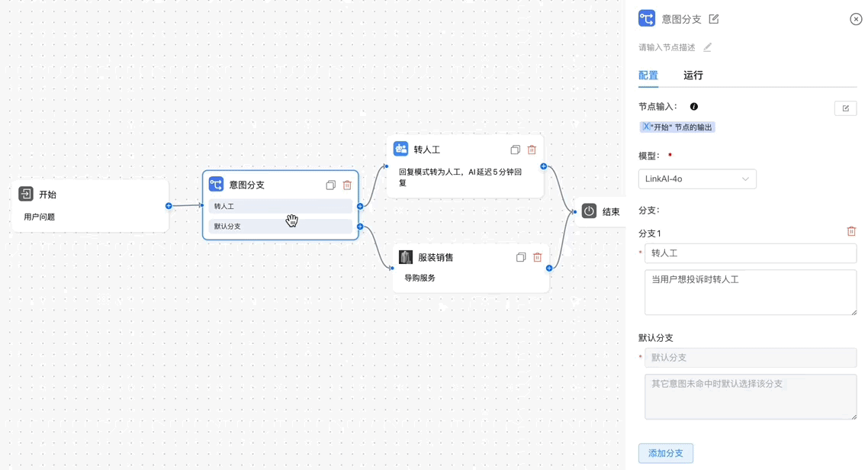Click the 服装销售 node's image thumbnail
The height and width of the screenshot is (470, 868).
[x=404, y=257]
